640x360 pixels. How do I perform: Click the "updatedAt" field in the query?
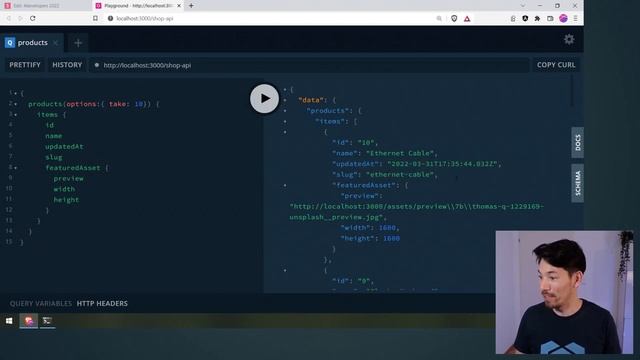click(64, 147)
